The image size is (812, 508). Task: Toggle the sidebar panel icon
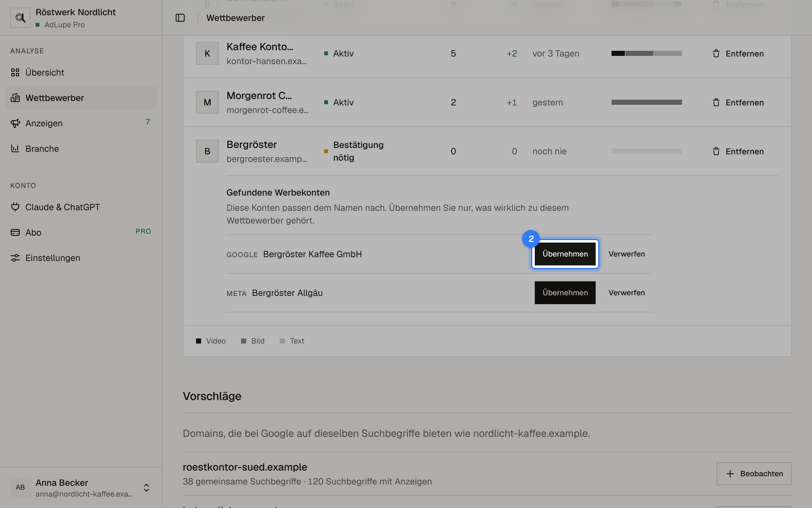click(180, 18)
